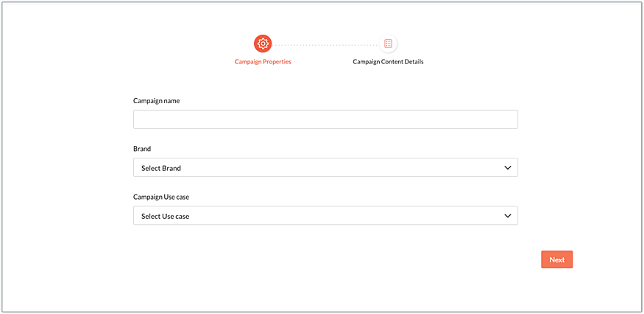This screenshot has height=314, width=644.
Task: Click the Campaign Content Details list icon
Action: pos(388,43)
